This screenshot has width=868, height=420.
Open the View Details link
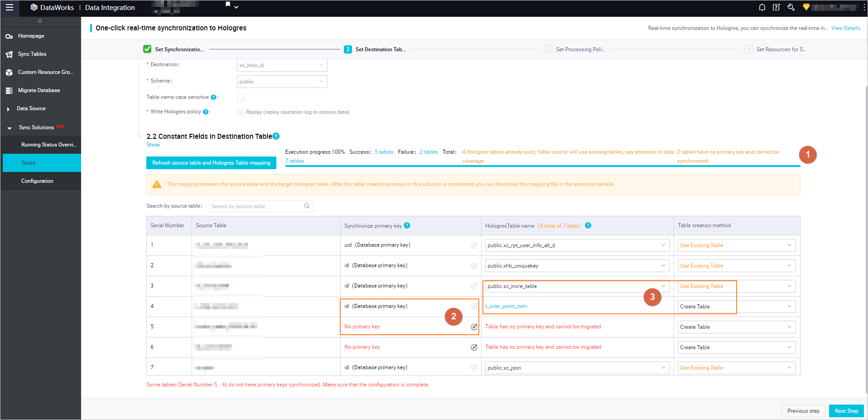coord(845,28)
